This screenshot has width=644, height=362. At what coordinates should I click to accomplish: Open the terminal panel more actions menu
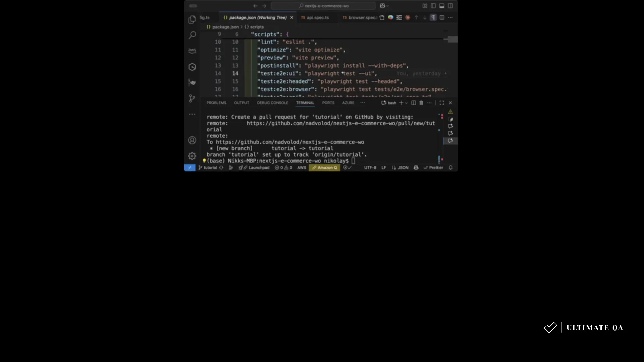tap(429, 103)
